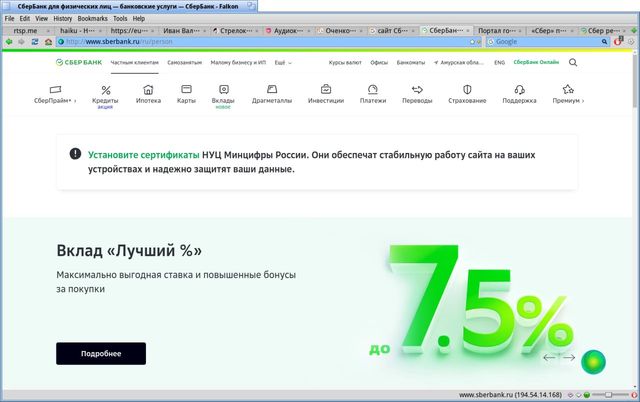This screenshot has width=640, height=402.
Task: Click the search magnifier in Google search box
Action: pyautogui.click(x=604, y=42)
